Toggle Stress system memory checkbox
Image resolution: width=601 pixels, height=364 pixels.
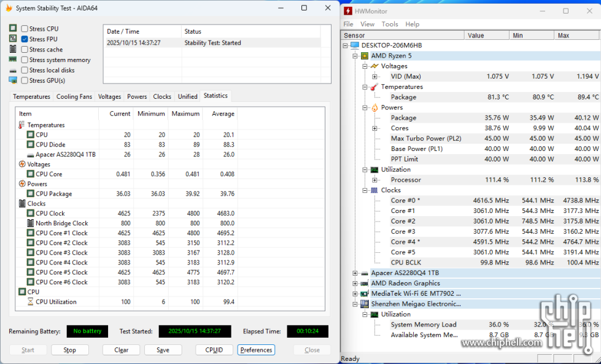tap(25, 60)
